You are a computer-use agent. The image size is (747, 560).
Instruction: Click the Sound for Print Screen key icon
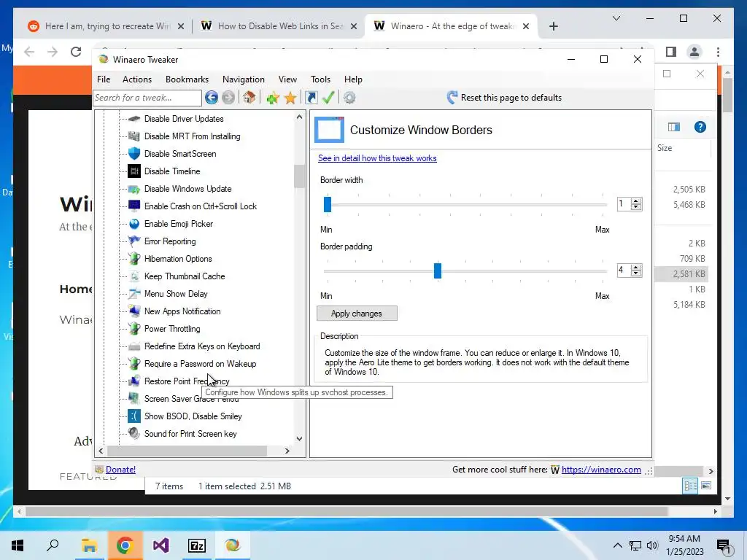click(134, 433)
